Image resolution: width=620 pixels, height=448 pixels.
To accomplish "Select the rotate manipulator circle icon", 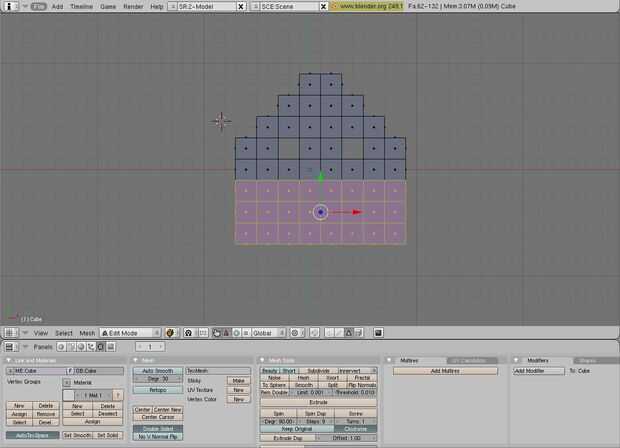I will pyautogui.click(x=236, y=333).
